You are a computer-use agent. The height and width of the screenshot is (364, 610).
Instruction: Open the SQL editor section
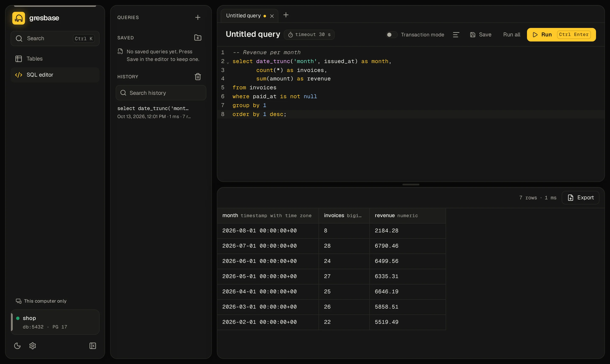pos(55,75)
